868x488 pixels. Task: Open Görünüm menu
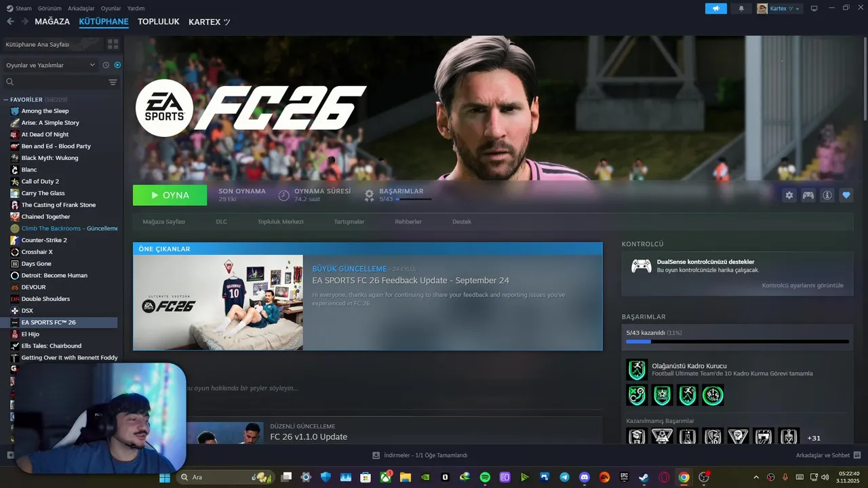(50, 8)
